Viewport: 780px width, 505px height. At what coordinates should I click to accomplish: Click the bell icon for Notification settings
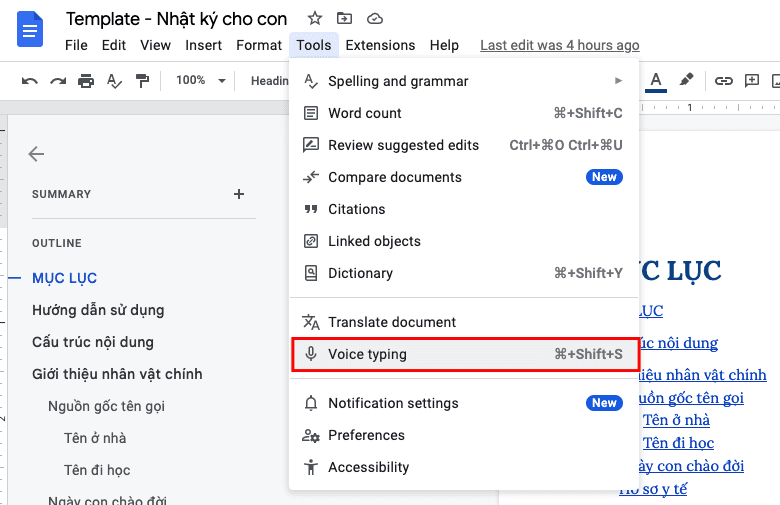click(x=311, y=403)
